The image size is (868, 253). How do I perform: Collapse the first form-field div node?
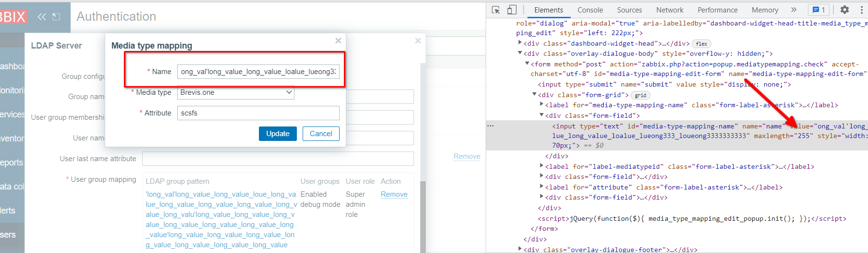point(541,115)
